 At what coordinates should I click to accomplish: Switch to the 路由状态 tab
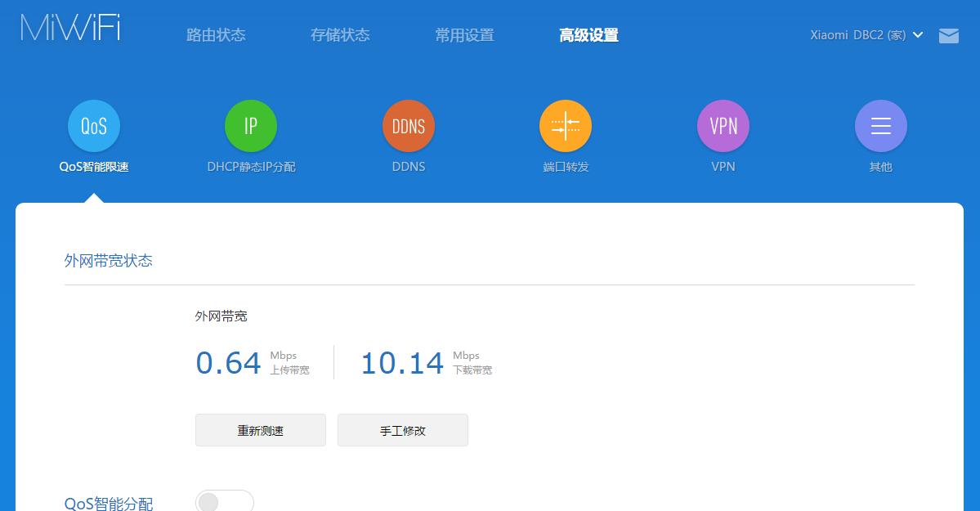(x=216, y=34)
